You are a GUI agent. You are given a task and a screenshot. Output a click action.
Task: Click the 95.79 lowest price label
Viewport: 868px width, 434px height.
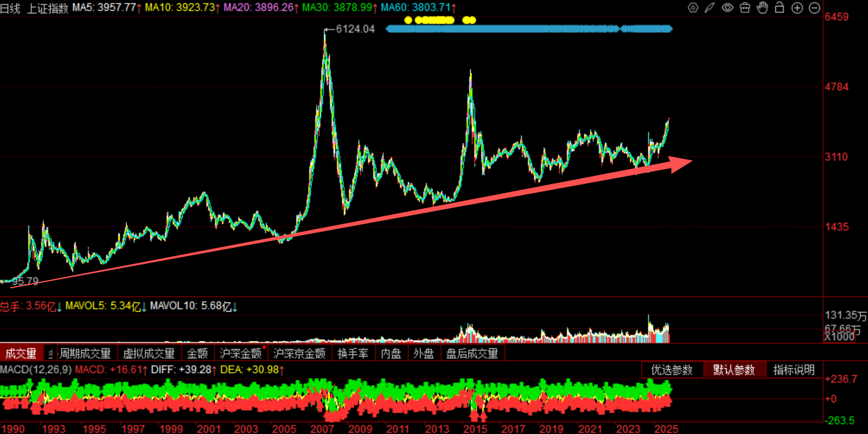(x=25, y=282)
